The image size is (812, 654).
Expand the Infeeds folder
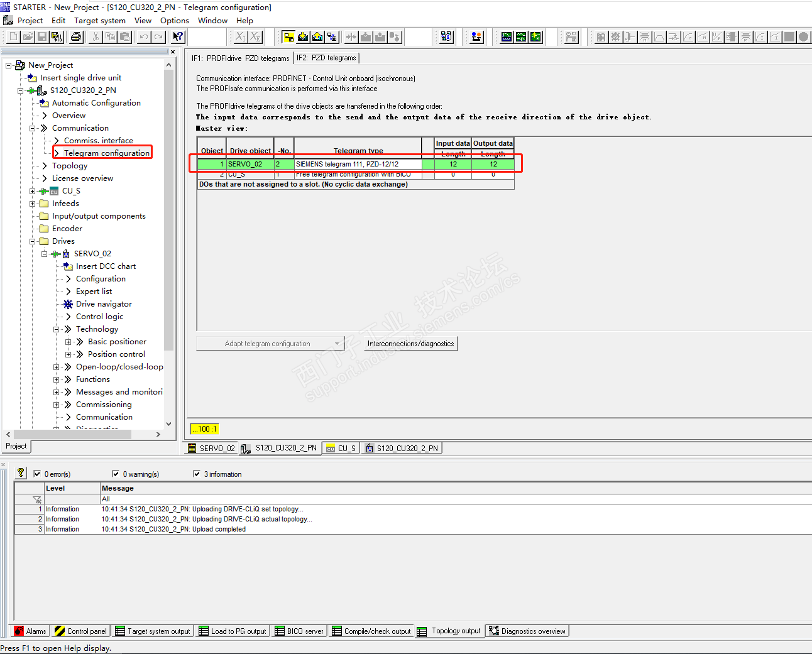(33, 204)
